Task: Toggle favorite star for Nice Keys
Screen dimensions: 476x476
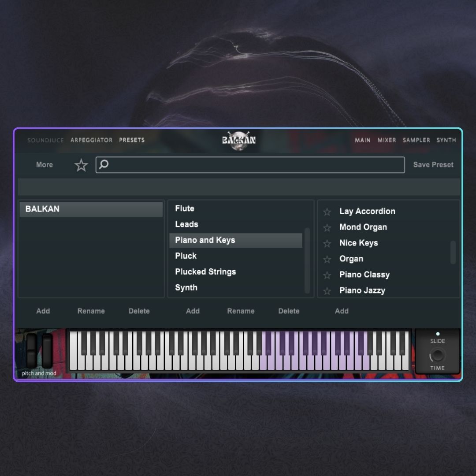Action: coord(327,244)
